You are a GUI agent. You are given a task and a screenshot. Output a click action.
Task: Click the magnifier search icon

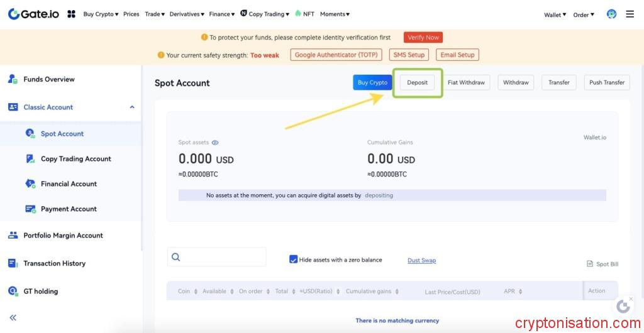point(176,257)
